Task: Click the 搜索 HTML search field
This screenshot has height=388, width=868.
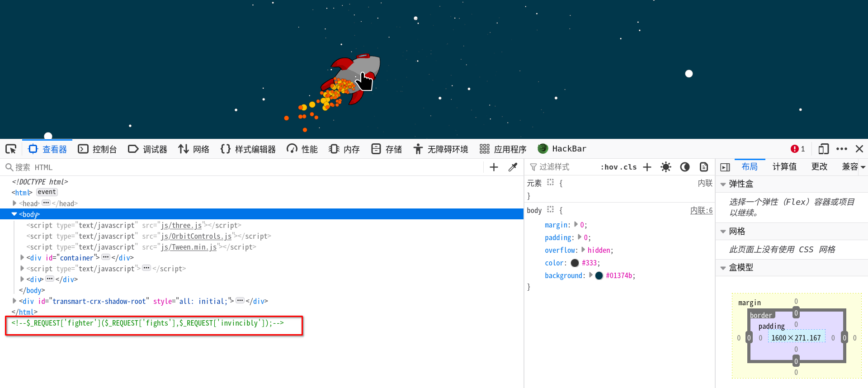Action: 244,167
